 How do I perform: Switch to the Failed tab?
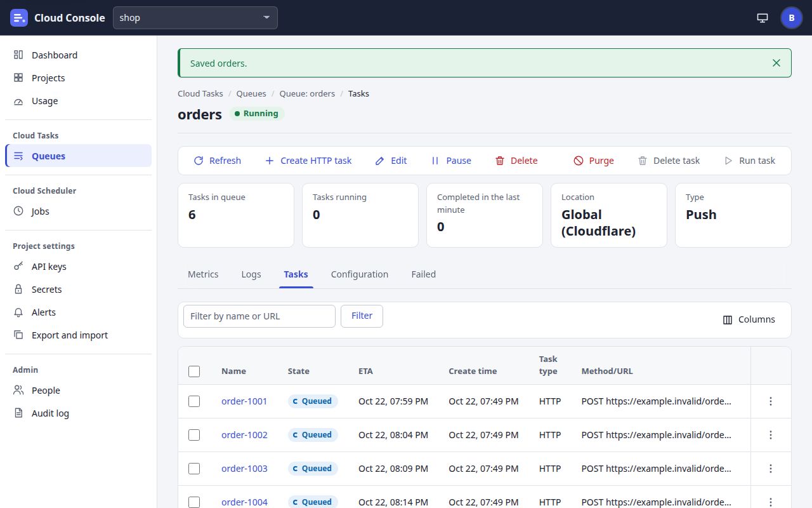tap(424, 274)
